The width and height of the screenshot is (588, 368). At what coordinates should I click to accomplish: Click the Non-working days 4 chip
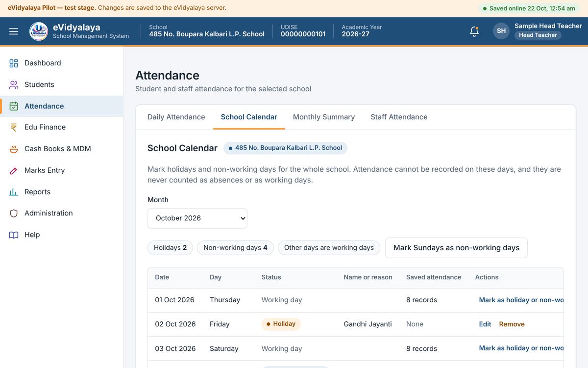[235, 248]
